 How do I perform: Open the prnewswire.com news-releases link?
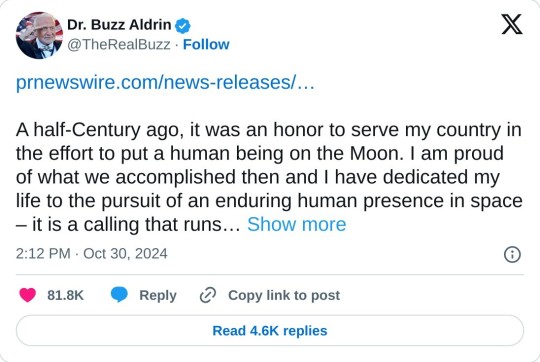165,83
